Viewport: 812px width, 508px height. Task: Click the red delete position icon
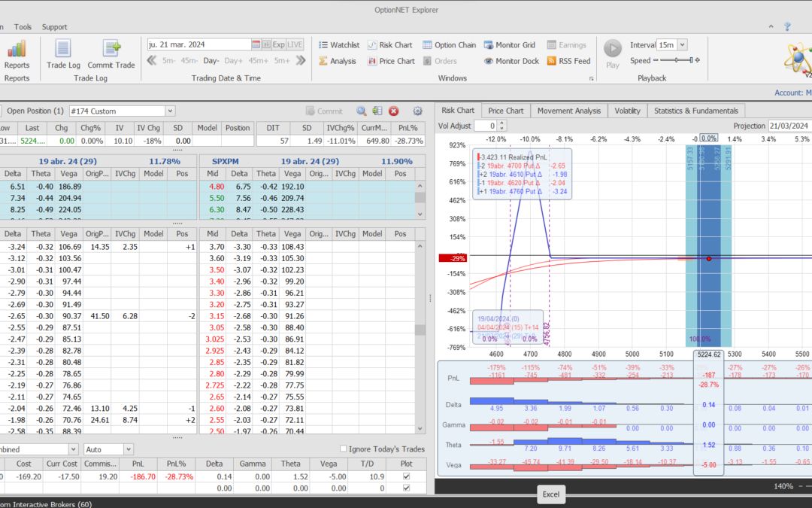coord(394,111)
